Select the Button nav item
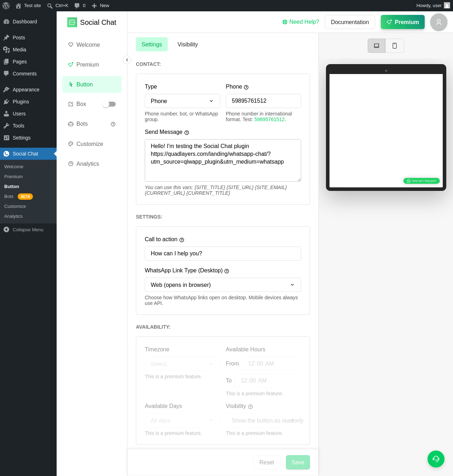The image size is (453, 476). tap(92, 84)
